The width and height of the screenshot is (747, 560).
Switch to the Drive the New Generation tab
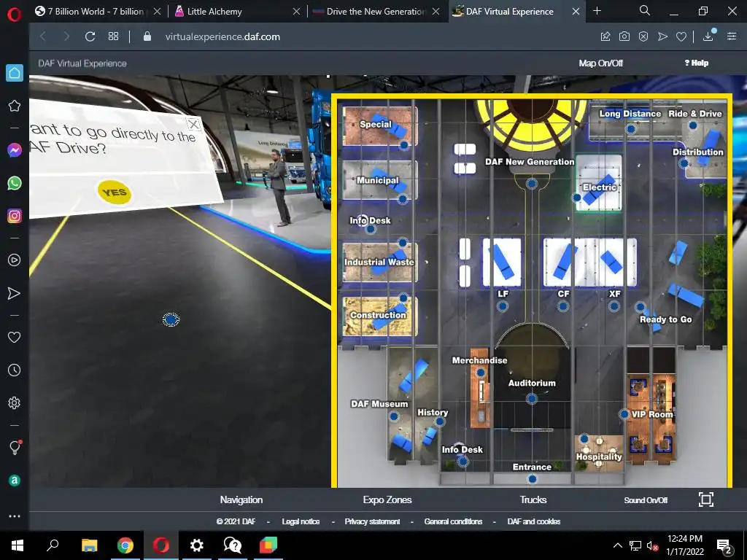click(376, 12)
